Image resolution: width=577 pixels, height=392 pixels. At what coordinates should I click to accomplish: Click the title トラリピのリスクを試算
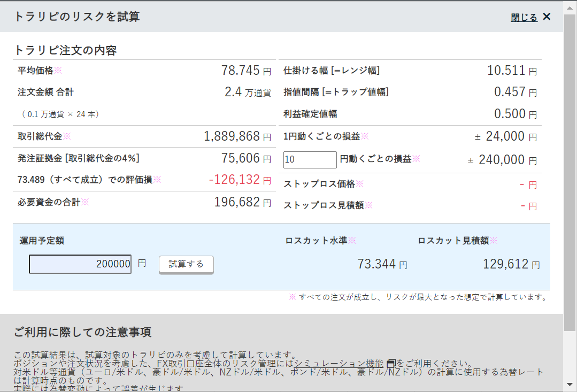pos(77,17)
